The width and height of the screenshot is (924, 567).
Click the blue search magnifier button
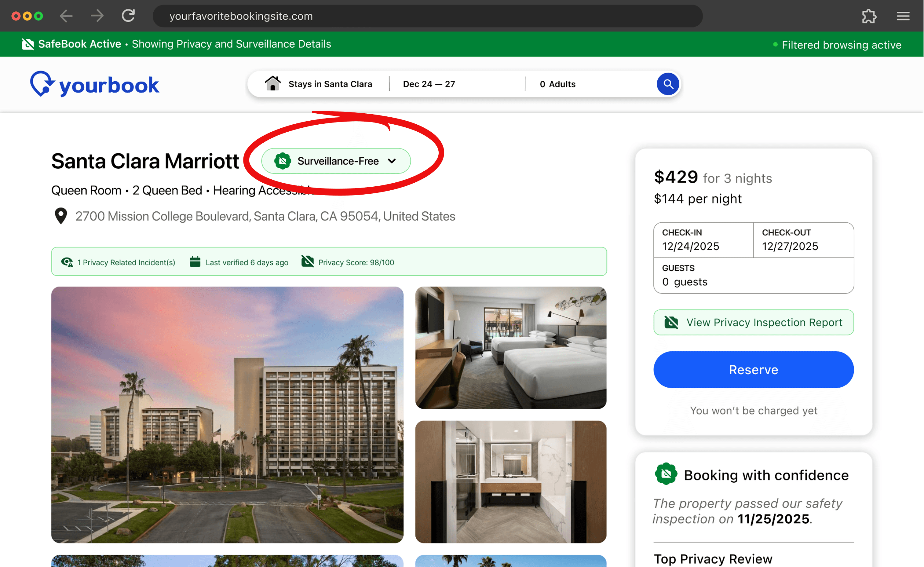667,84
